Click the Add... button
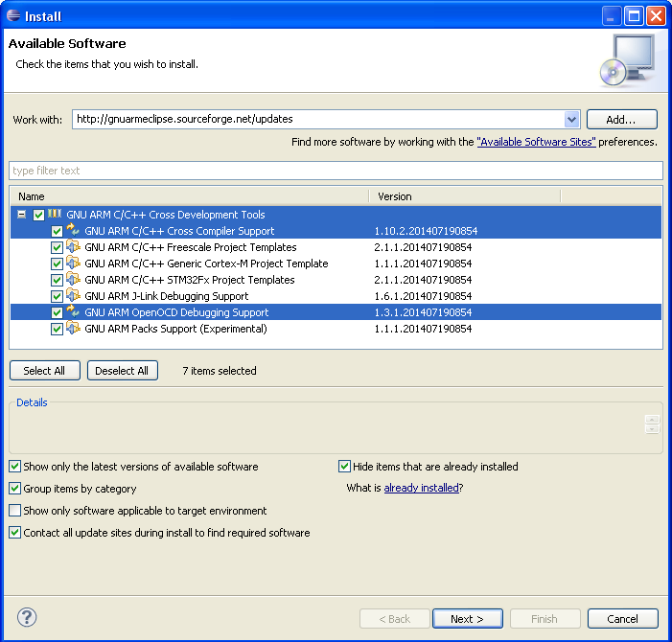The image size is (672, 642). (621, 120)
